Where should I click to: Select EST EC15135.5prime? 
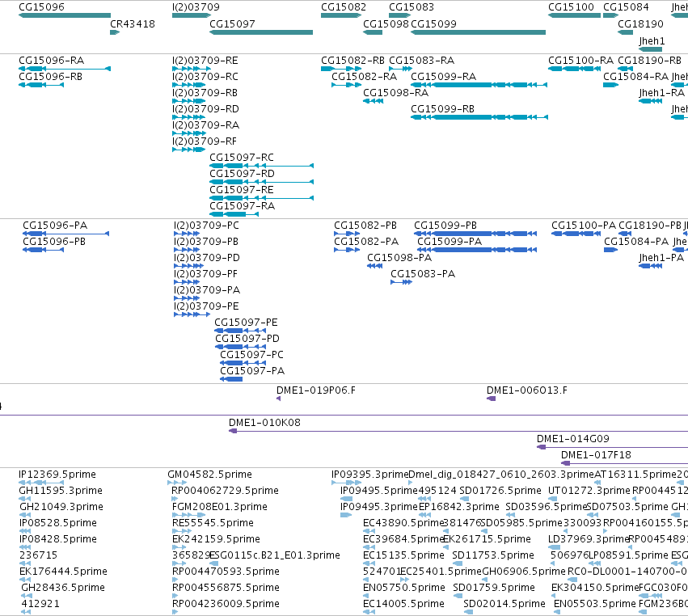coord(404,555)
